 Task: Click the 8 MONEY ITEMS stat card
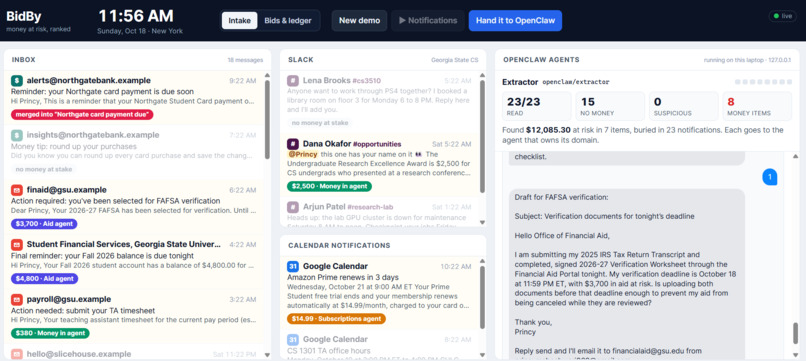(757, 106)
